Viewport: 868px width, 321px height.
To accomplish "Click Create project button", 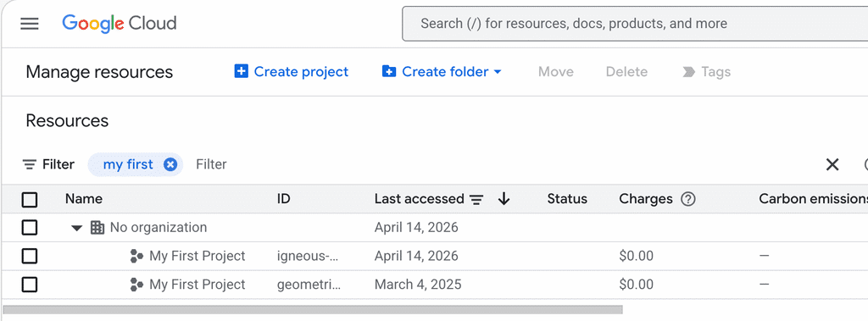I will (292, 72).
